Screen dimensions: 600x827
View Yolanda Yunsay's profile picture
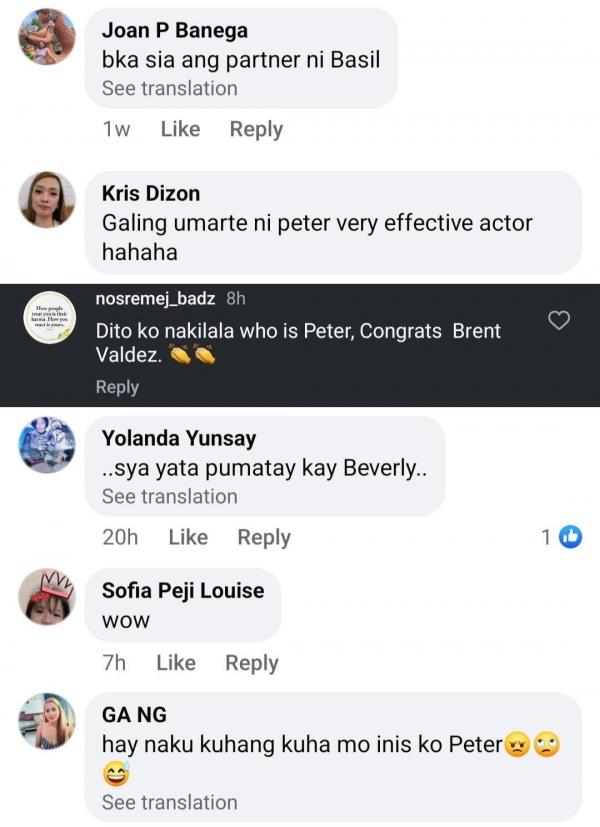[47, 445]
